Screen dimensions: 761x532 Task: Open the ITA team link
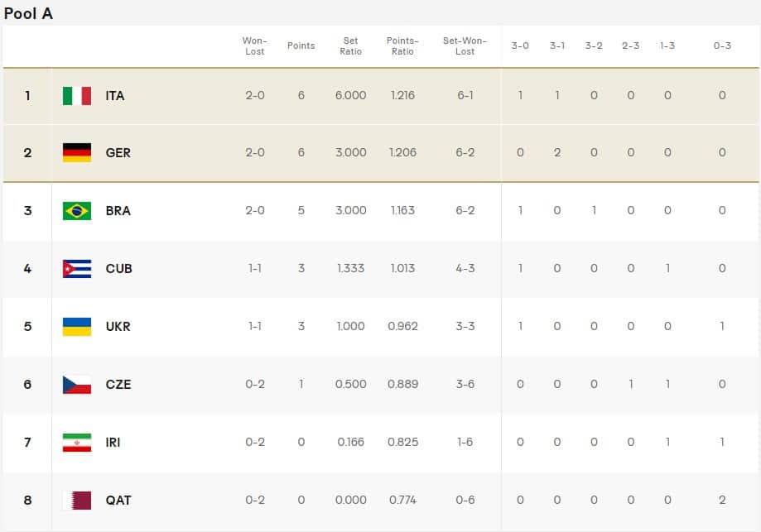[115, 96]
